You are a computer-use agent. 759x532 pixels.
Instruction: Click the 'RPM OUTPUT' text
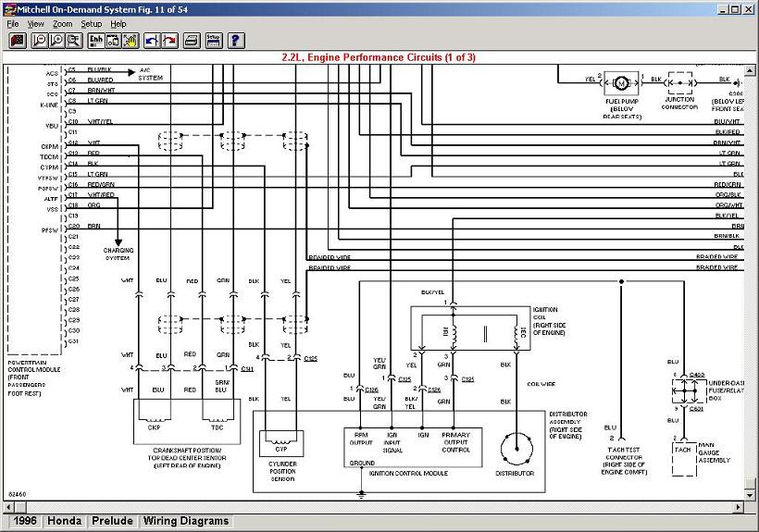(361, 439)
